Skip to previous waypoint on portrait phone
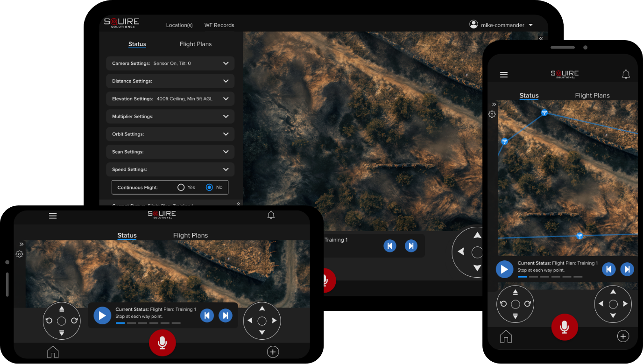The image size is (643, 364). (608, 269)
